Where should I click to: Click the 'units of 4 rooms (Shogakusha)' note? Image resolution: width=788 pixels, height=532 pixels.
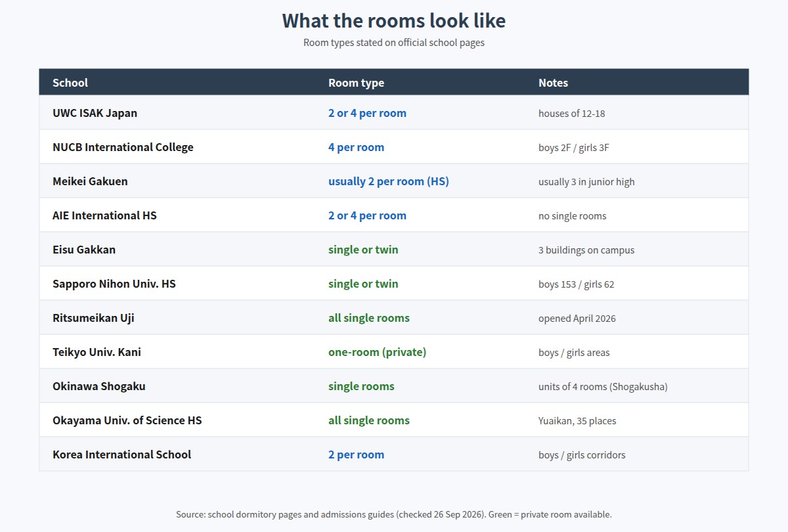click(x=603, y=386)
